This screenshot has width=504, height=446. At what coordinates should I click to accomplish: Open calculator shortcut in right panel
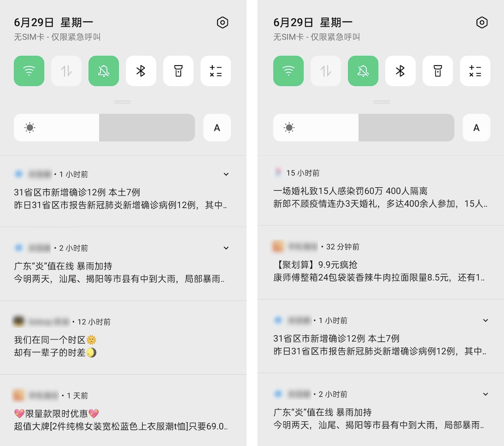(x=475, y=71)
